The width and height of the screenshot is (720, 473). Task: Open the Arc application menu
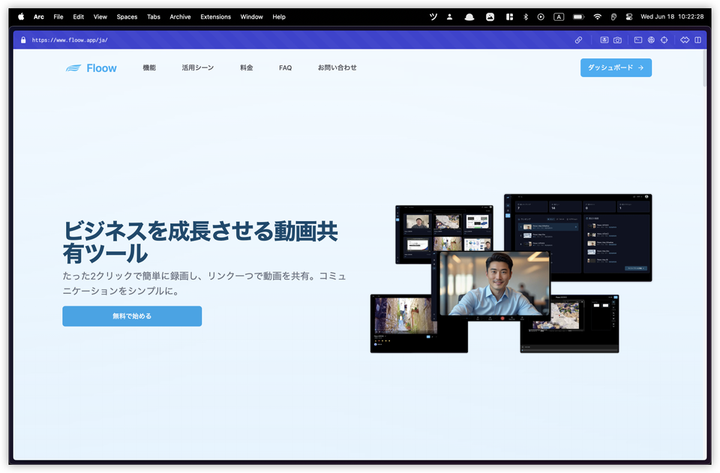tap(39, 17)
